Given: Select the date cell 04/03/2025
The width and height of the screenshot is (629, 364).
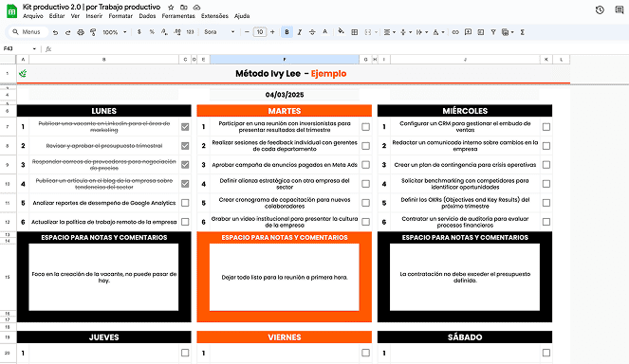Looking at the screenshot, I should 285,95.
